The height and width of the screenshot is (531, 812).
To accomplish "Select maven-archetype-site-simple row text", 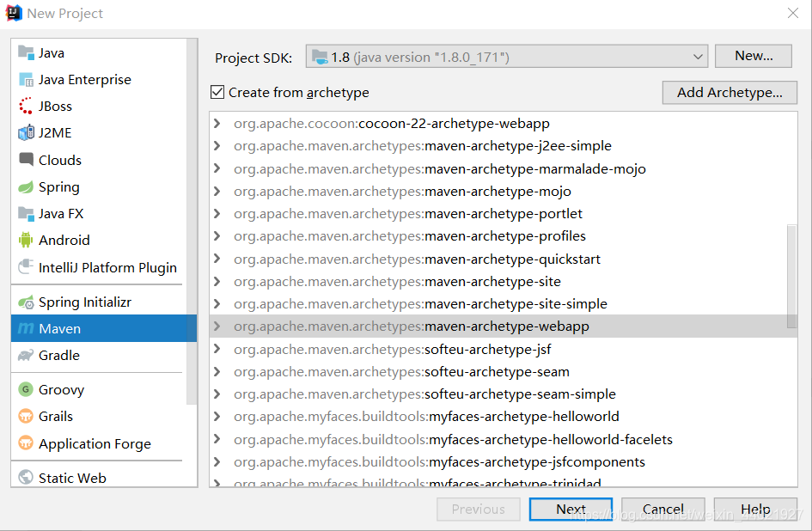I will pos(420,303).
